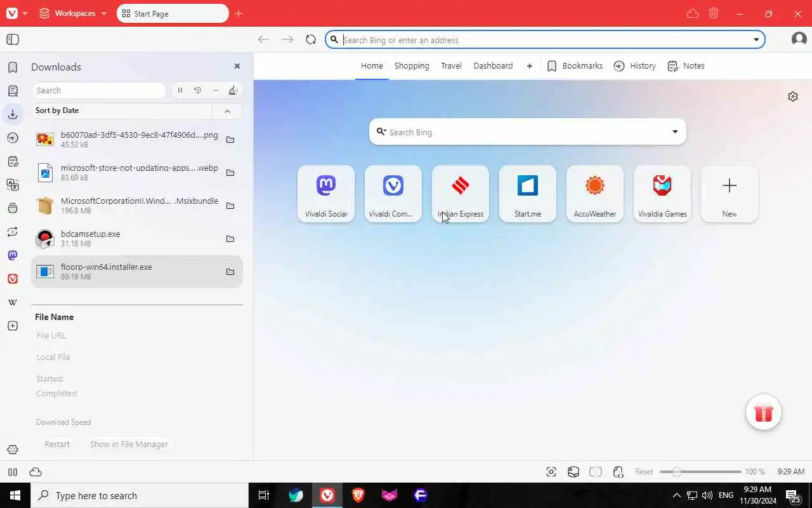Open the Vivaldi Social speed dial
The width and height of the screenshot is (812, 508).
(326, 194)
